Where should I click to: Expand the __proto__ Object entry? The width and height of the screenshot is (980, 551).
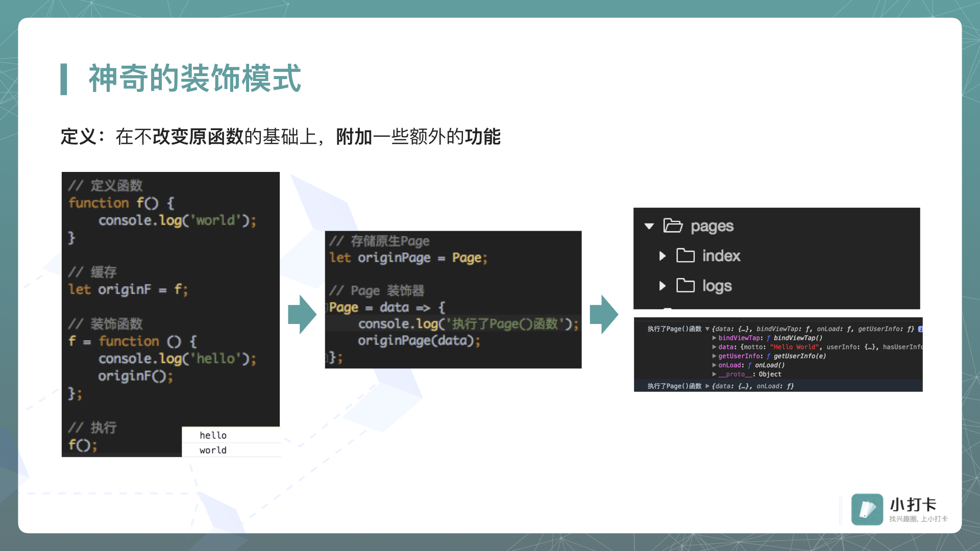tap(714, 374)
